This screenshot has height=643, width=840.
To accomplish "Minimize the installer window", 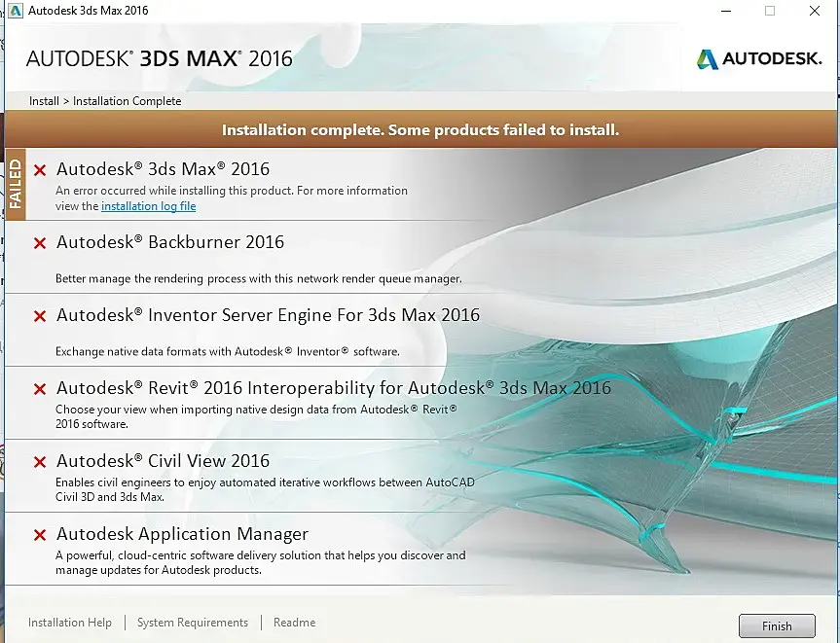I will pos(726,11).
